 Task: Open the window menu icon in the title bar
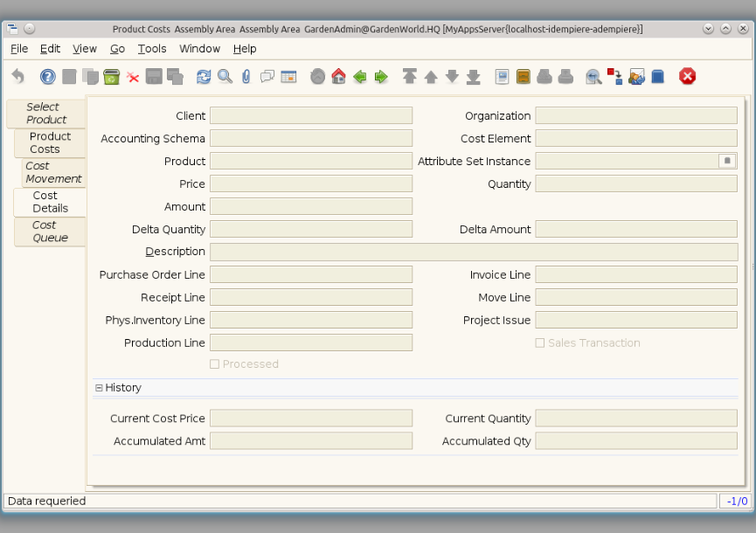(12, 29)
